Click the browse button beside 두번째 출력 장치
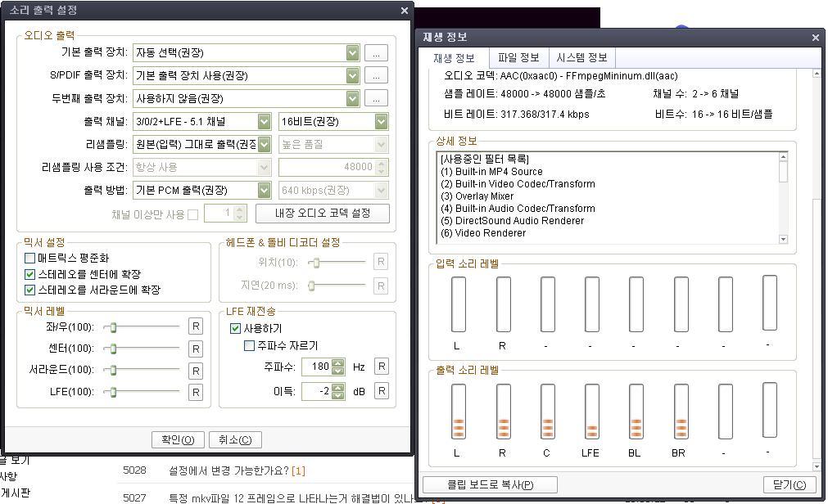 (376, 98)
